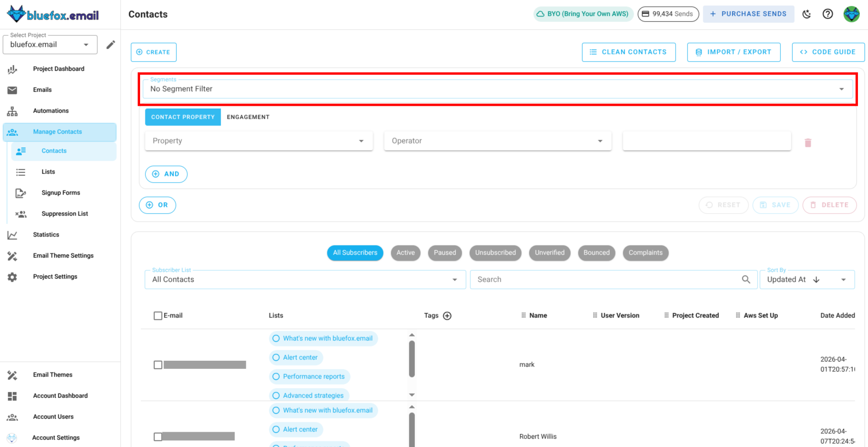Expand the Subscriber List All Contacts dropdown
The height and width of the screenshot is (447, 868).
coord(304,279)
